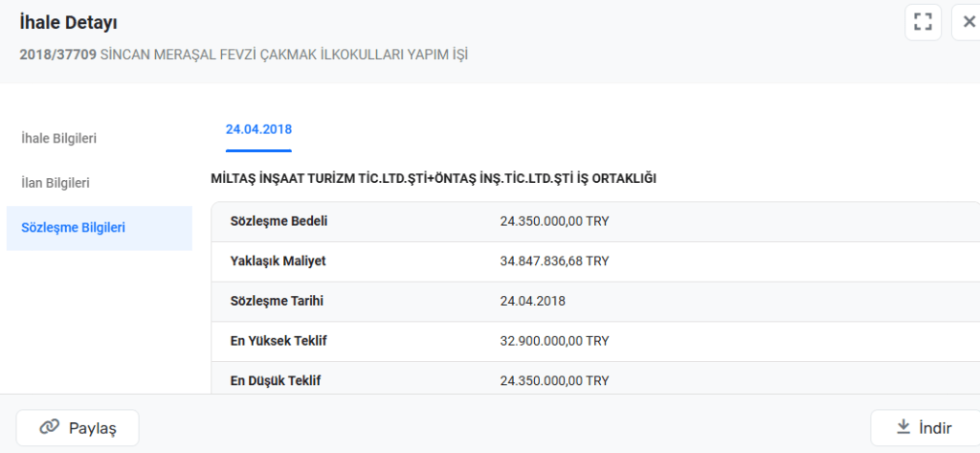
Task: Switch to İlan Bilgileri section
Action: [x=56, y=182]
